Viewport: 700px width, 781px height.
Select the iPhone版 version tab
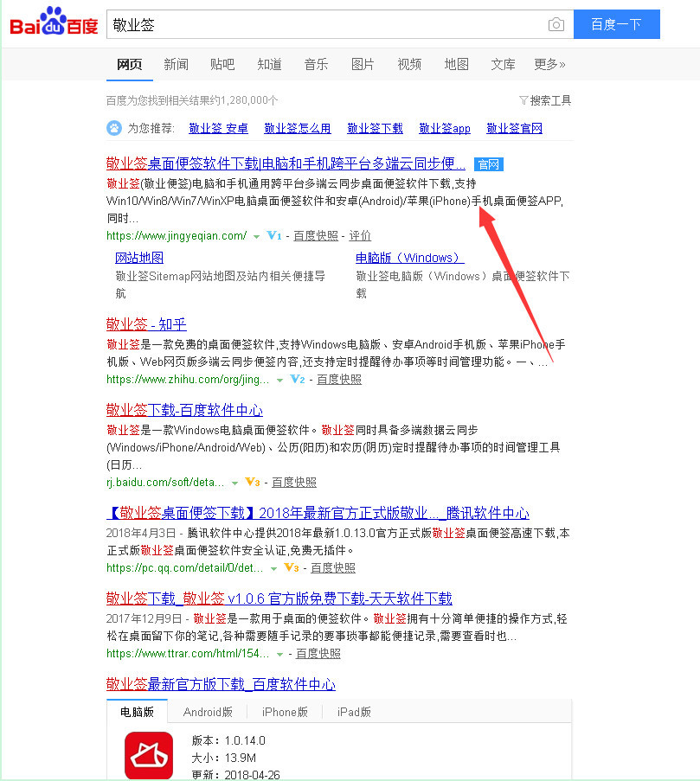tap(285, 712)
